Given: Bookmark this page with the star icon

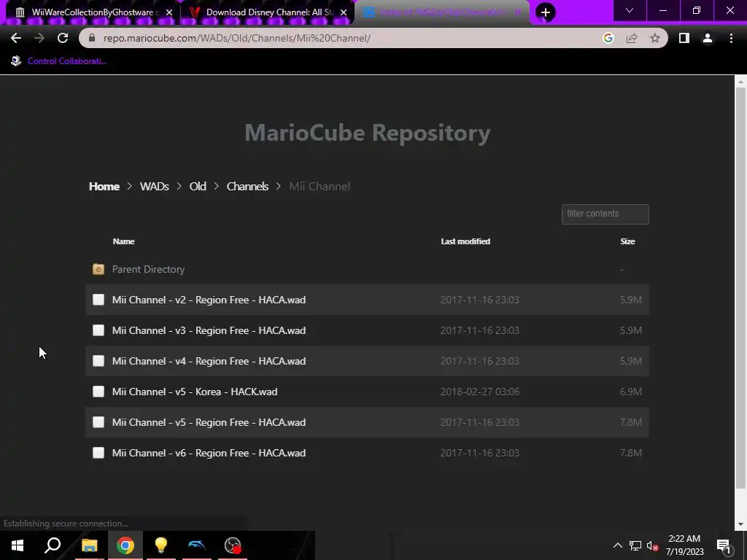Looking at the screenshot, I should point(655,38).
